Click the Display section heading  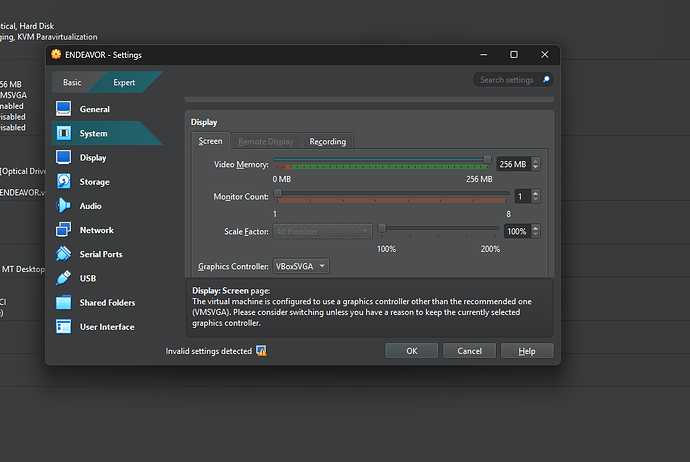[x=204, y=122]
